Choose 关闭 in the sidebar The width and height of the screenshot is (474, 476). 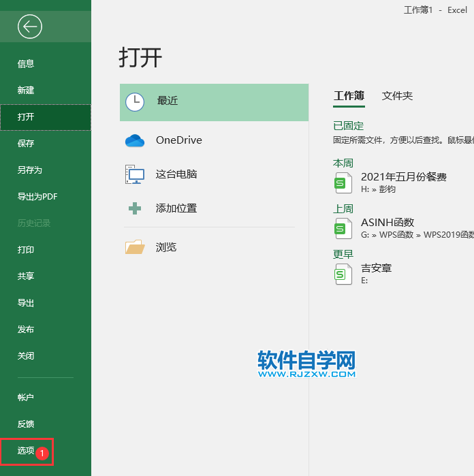[x=46, y=355]
